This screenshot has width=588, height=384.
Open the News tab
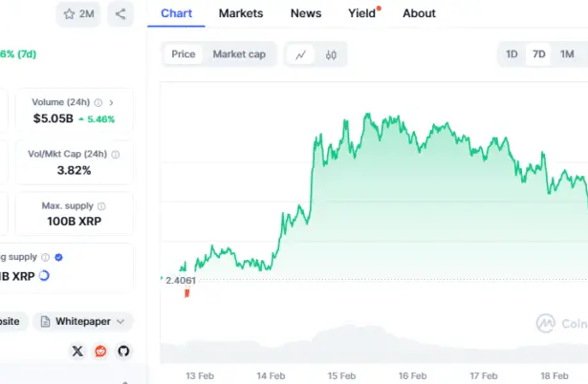[x=306, y=13]
